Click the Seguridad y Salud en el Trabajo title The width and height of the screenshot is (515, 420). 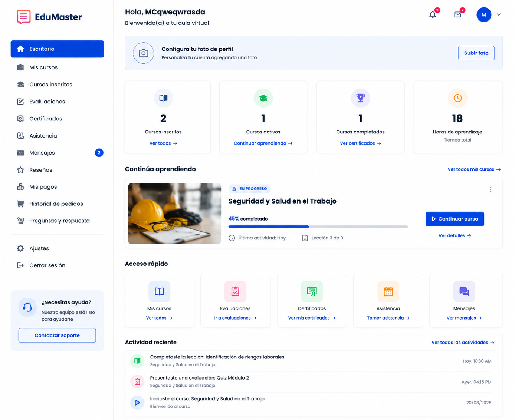(x=282, y=201)
